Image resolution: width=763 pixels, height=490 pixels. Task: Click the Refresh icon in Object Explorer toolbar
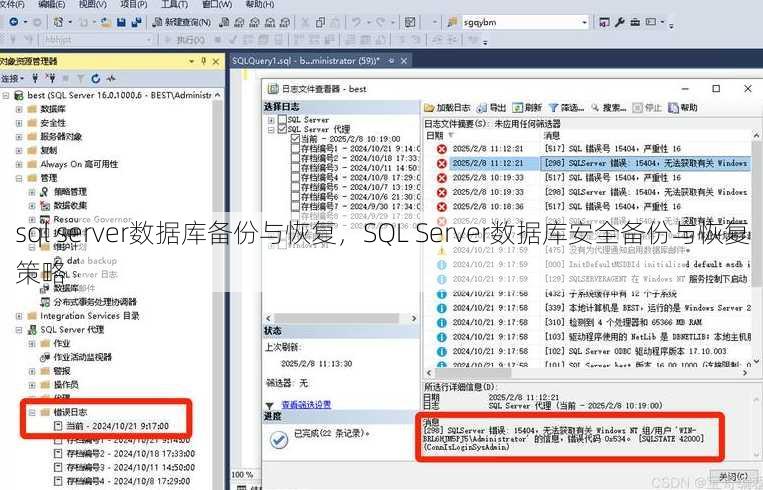tap(96, 78)
